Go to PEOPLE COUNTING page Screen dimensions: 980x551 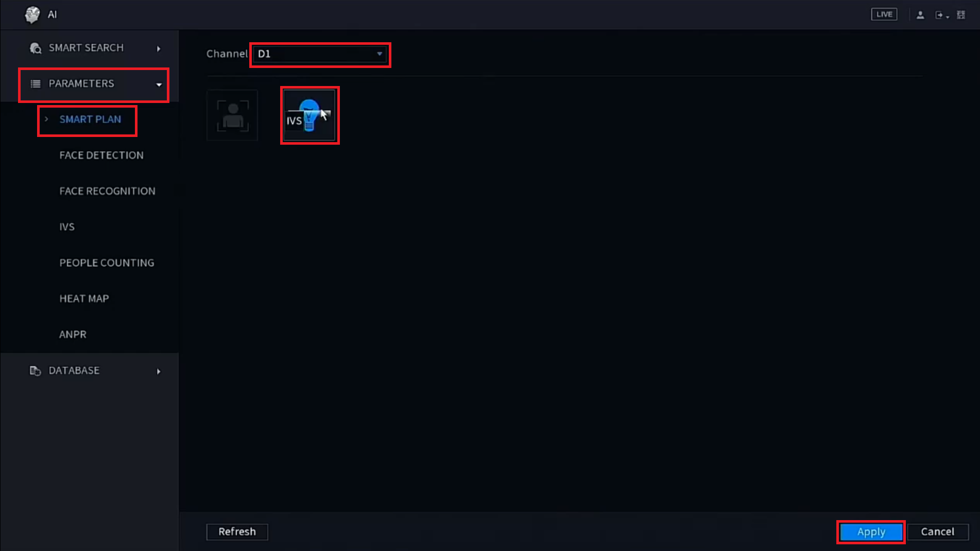coord(107,263)
